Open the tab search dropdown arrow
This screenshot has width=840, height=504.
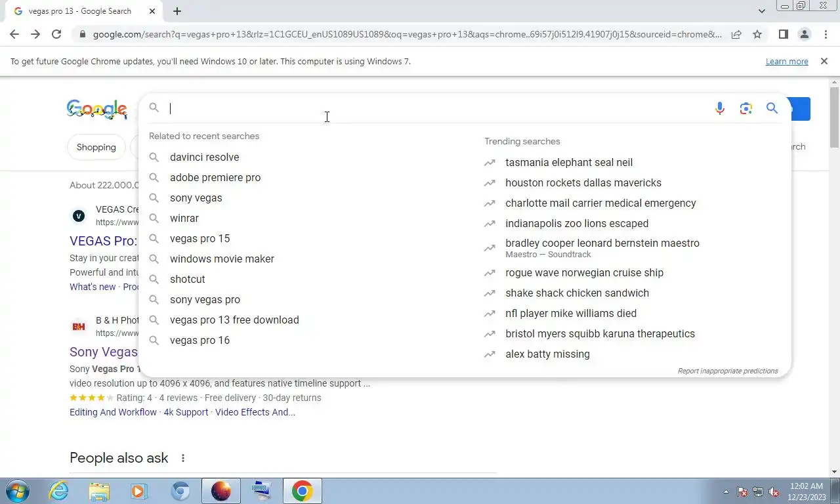[x=761, y=11]
